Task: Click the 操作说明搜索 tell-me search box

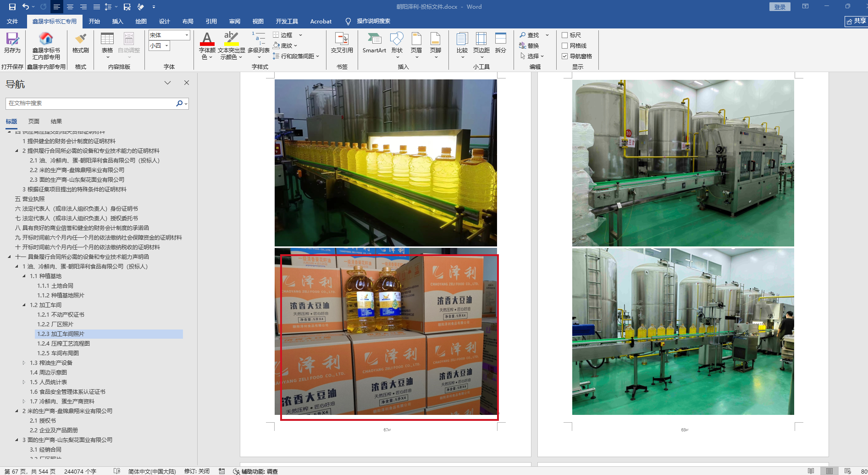Action: [373, 22]
